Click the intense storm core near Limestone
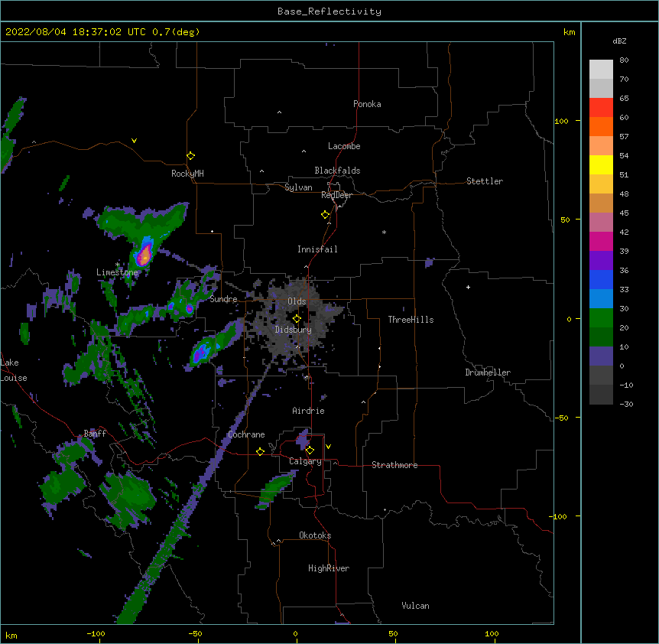Viewport: 659px width, 644px height. pos(144,255)
